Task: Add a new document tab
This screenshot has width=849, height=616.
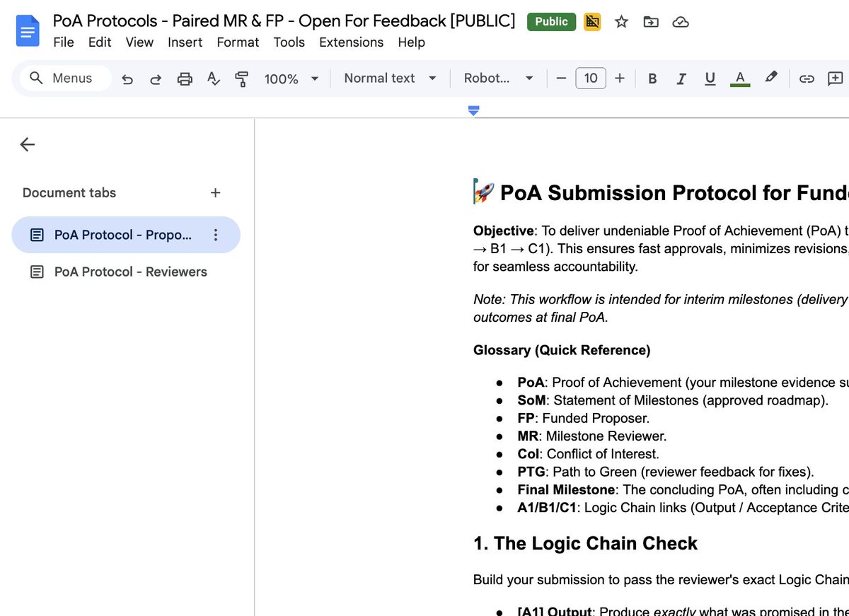Action: [x=216, y=192]
